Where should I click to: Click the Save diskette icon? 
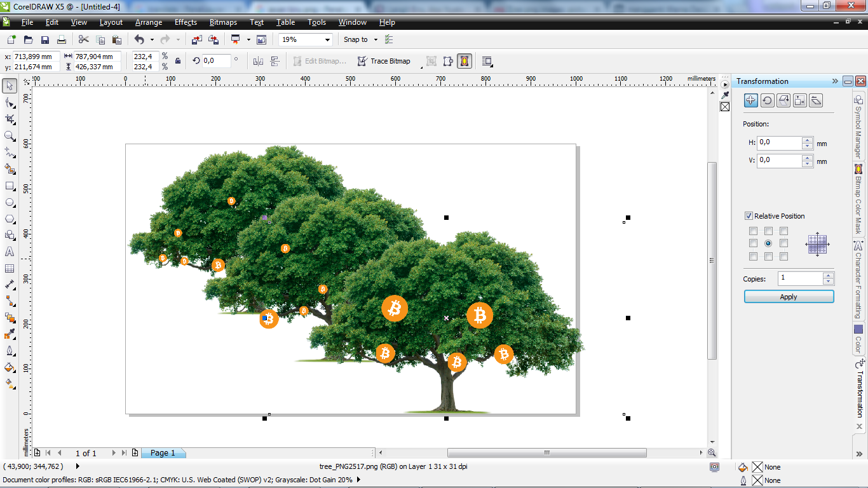point(45,39)
